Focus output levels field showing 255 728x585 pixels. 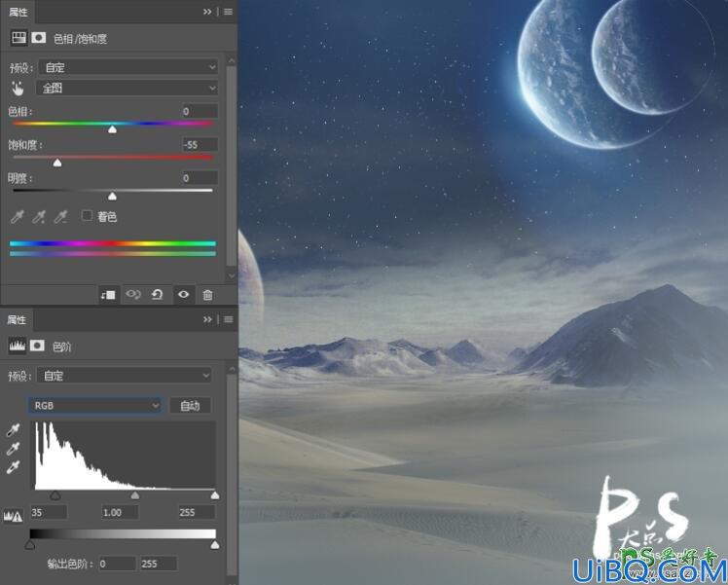tap(159, 564)
